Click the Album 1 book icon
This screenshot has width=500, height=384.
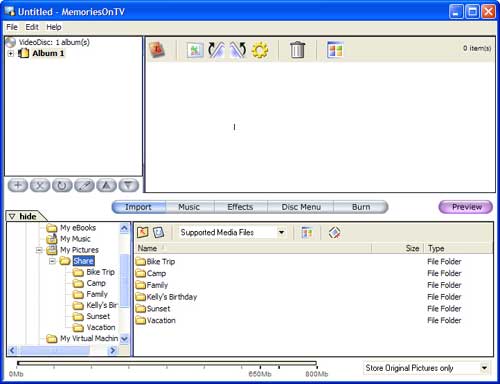(23, 53)
